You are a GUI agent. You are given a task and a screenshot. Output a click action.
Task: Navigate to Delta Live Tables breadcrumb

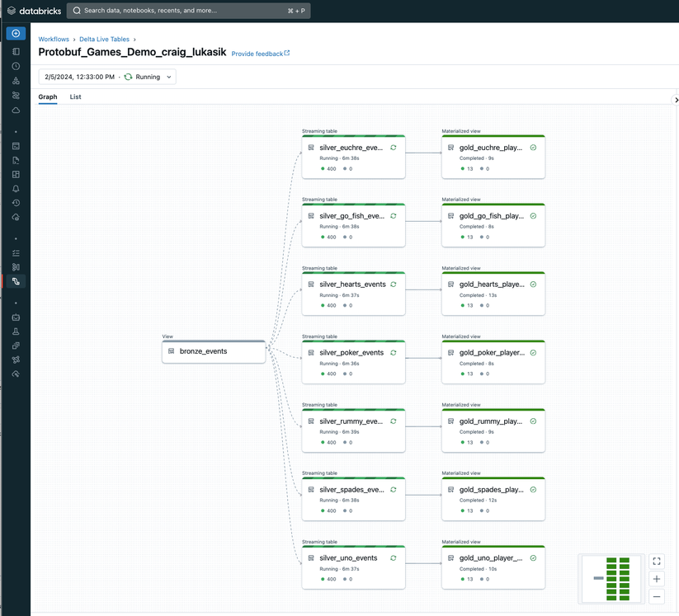pos(104,40)
